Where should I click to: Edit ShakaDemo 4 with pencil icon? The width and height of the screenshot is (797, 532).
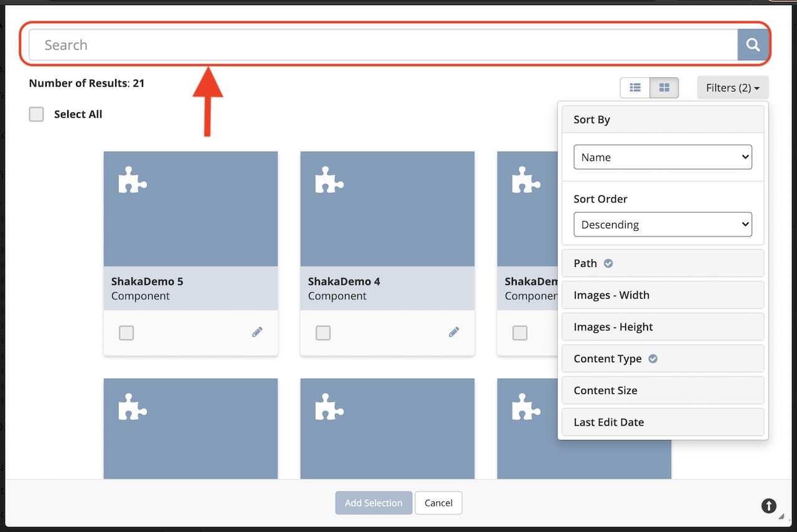(x=454, y=332)
